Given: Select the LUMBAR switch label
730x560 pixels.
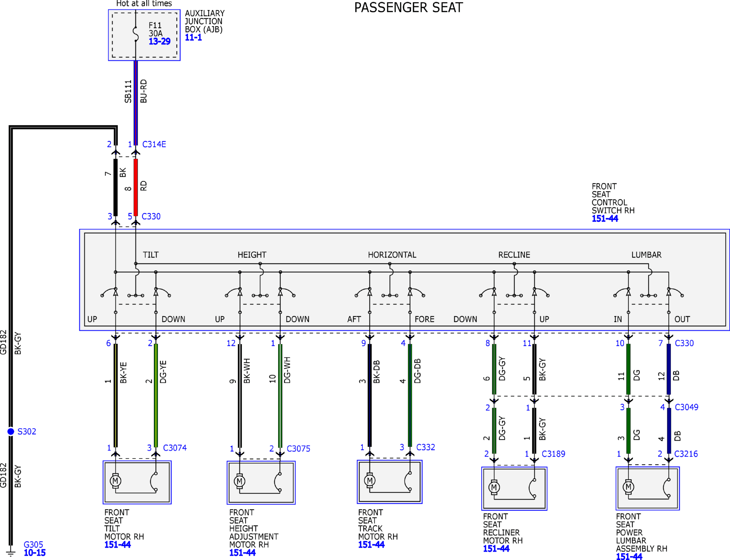Looking at the screenshot, I should click(x=646, y=255).
